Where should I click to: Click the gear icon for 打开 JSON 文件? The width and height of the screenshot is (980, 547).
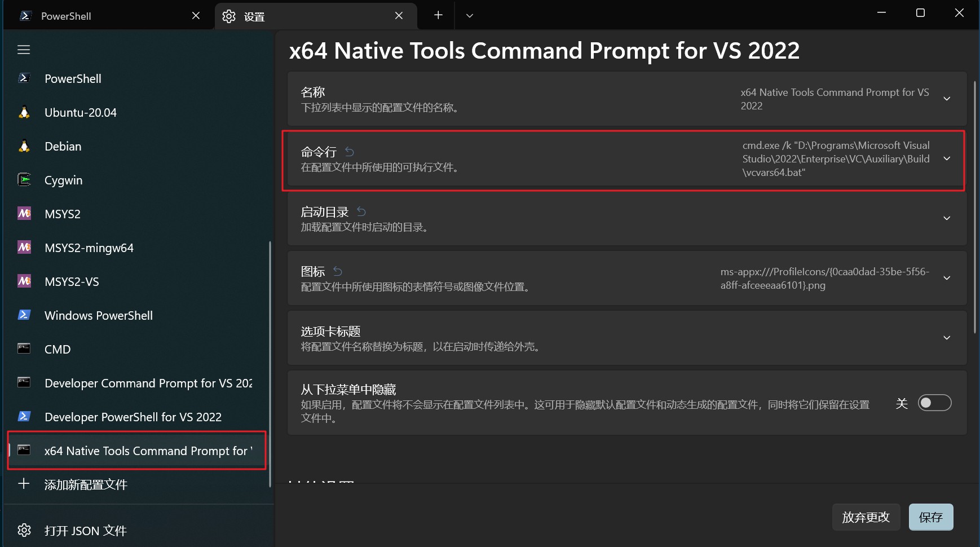coord(24,530)
